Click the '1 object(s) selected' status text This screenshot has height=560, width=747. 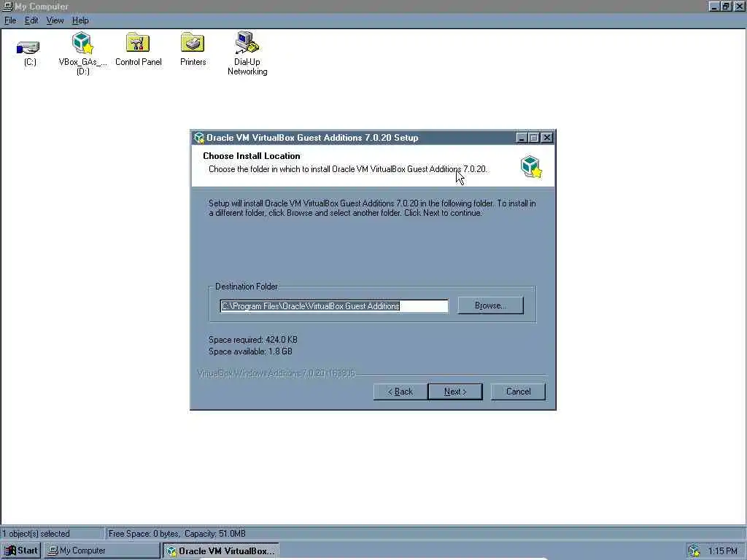[x=36, y=533]
